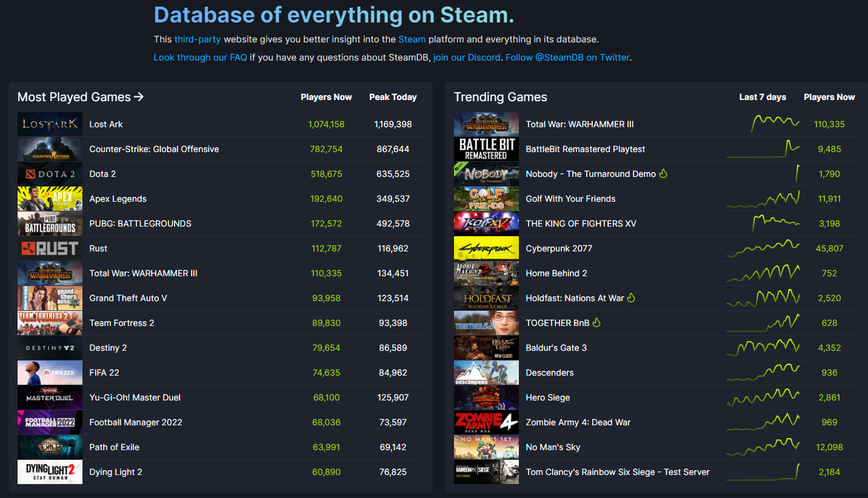Click the fire icon beside Holdfast: Nations At War
The width and height of the screenshot is (868, 498).
631,298
